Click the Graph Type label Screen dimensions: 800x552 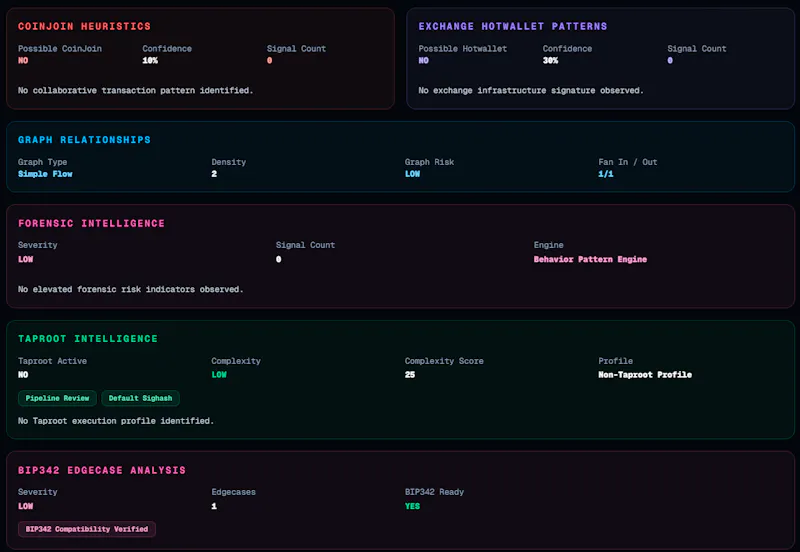[x=42, y=162]
